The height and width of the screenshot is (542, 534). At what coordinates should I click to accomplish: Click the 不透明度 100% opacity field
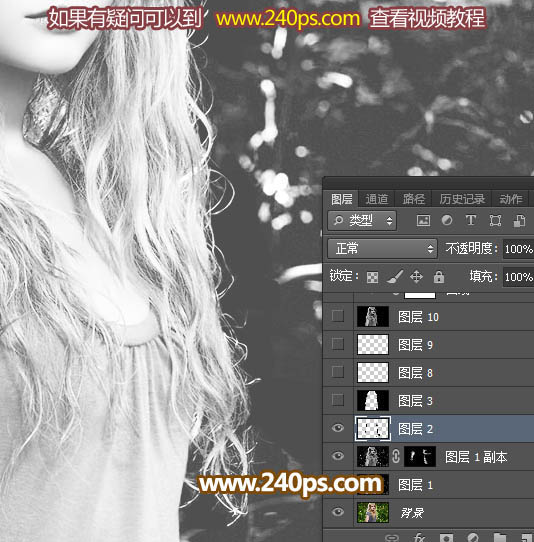pyautogui.click(x=518, y=249)
